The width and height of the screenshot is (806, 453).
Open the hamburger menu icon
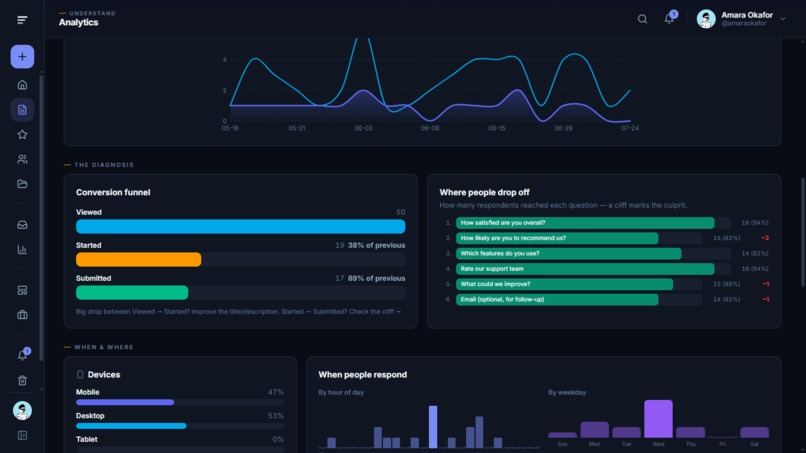click(x=22, y=20)
